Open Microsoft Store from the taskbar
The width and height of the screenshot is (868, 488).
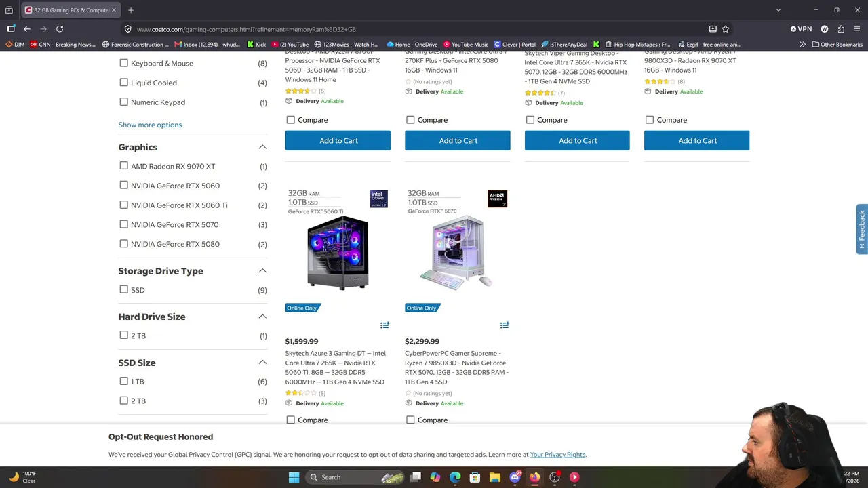pos(475,477)
